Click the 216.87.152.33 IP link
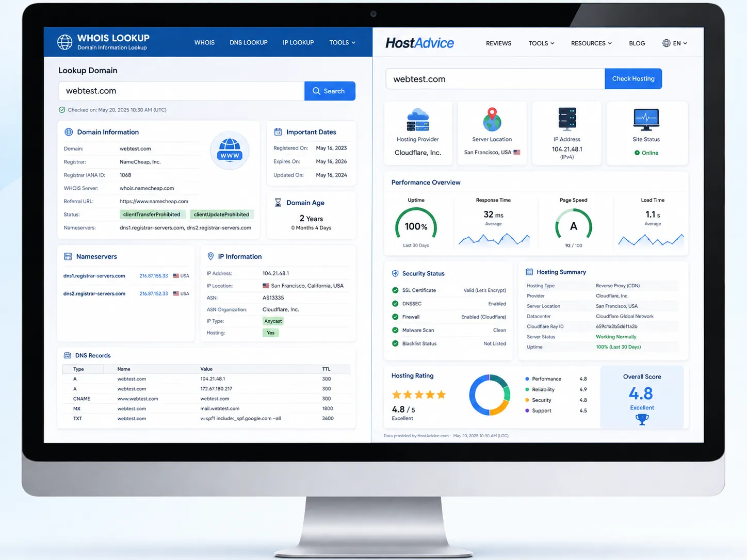This screenshot has height=560, width=747. 154,293
